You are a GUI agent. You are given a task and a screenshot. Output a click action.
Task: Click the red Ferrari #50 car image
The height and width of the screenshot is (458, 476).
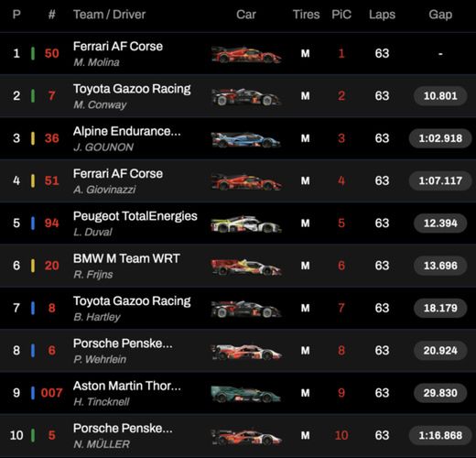(246, 54)
